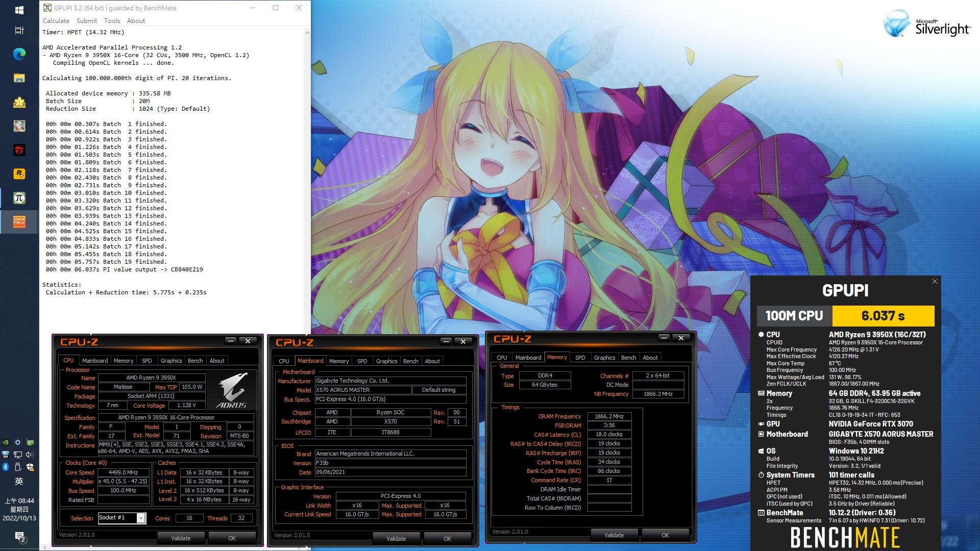Click the Multiplier x 45.0 field

(x=124, y=482)
